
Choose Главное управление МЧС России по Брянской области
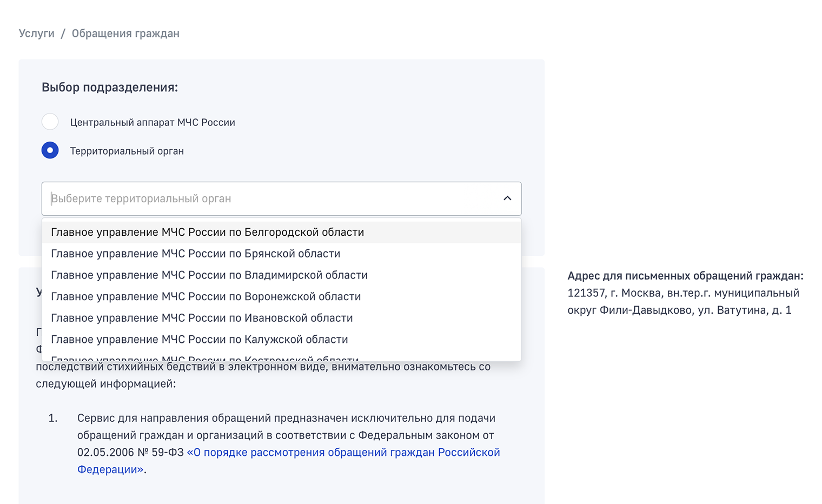click(281, 254)
